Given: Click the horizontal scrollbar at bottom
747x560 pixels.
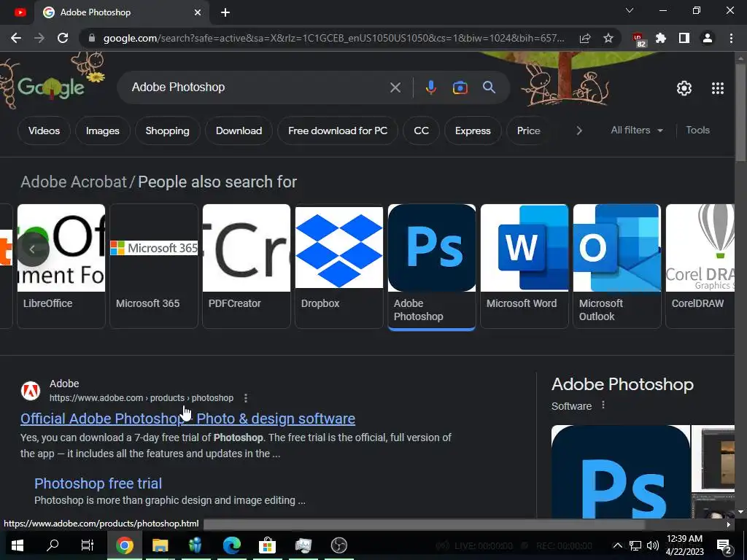Looking at the screenshot, I should click(424, 524).
